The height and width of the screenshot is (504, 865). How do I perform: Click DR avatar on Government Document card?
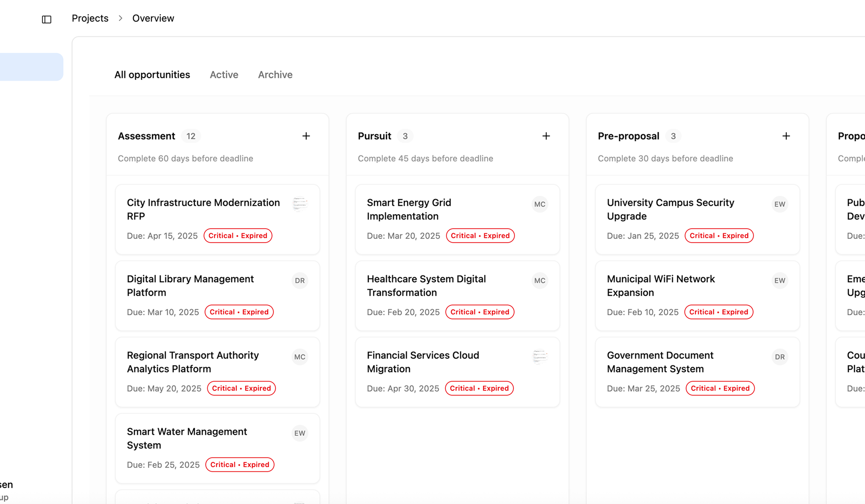tap(779, 357)
